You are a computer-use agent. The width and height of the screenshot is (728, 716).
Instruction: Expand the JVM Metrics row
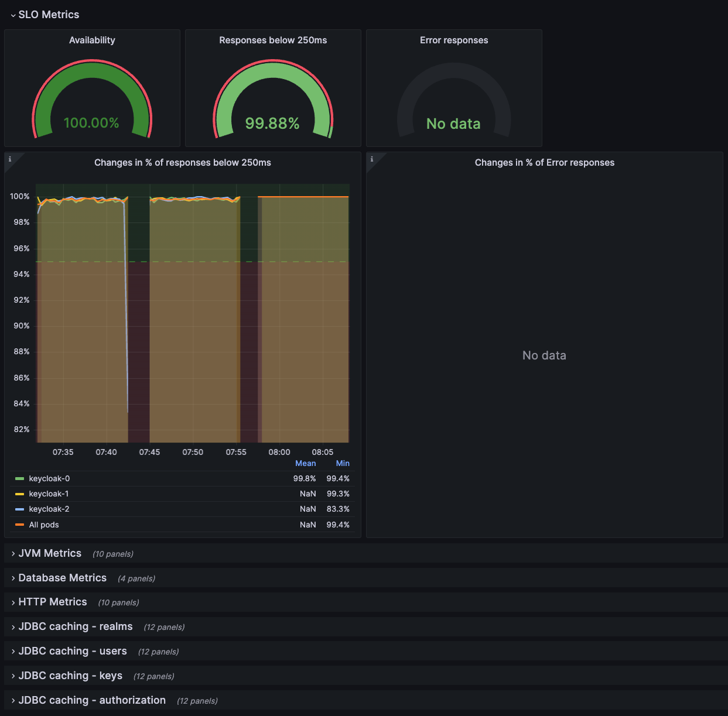coord(50,553)
